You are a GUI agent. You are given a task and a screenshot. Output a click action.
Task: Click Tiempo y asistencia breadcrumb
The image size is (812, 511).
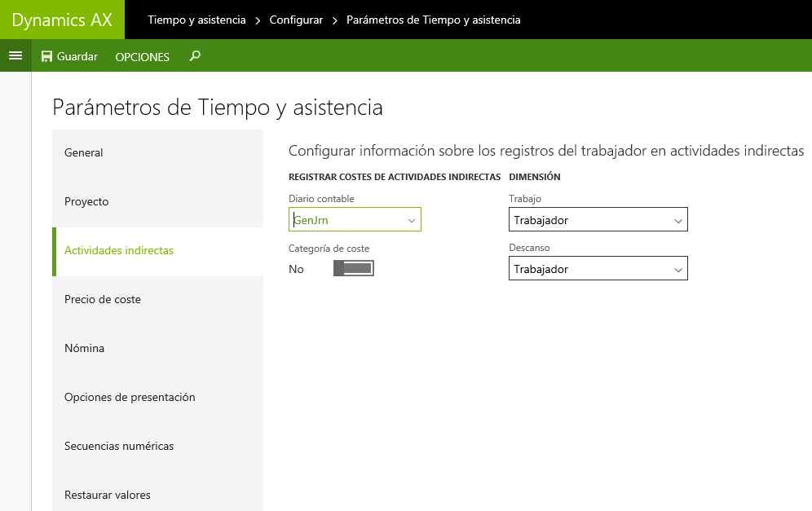pos(196,20)
